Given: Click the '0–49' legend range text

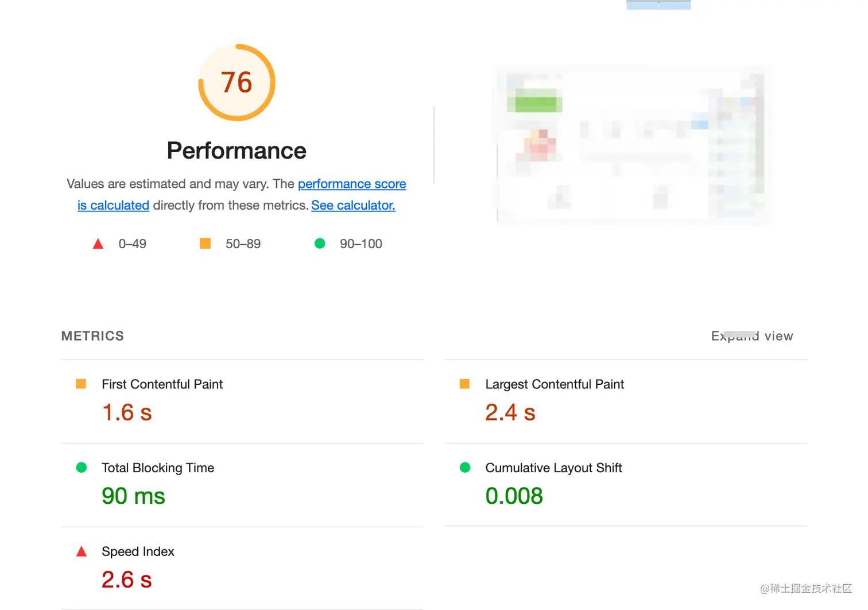Looking at the screenshot, I should (133, 244).
